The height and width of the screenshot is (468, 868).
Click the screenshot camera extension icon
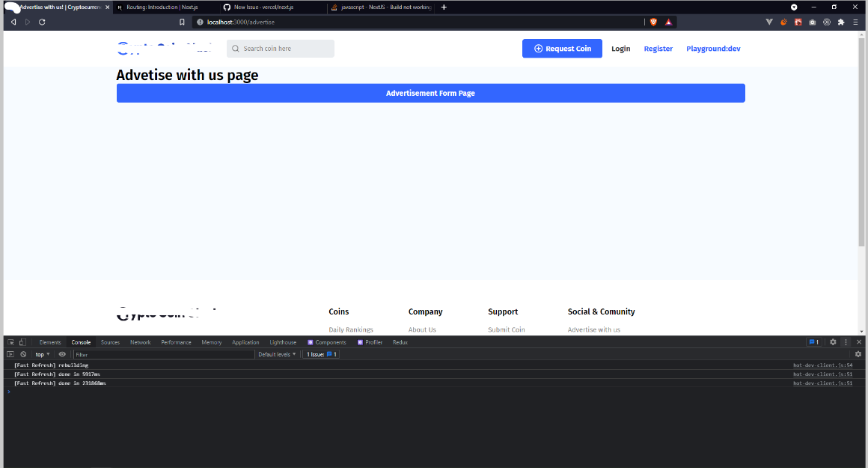pos(812,22)
